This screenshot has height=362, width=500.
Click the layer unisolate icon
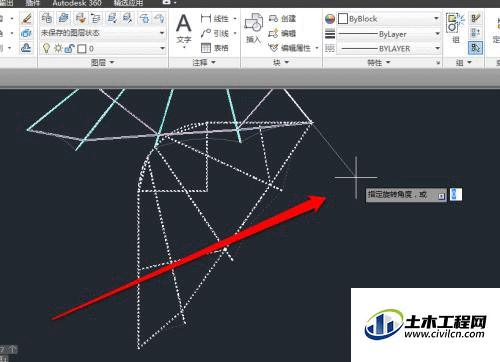128,18
